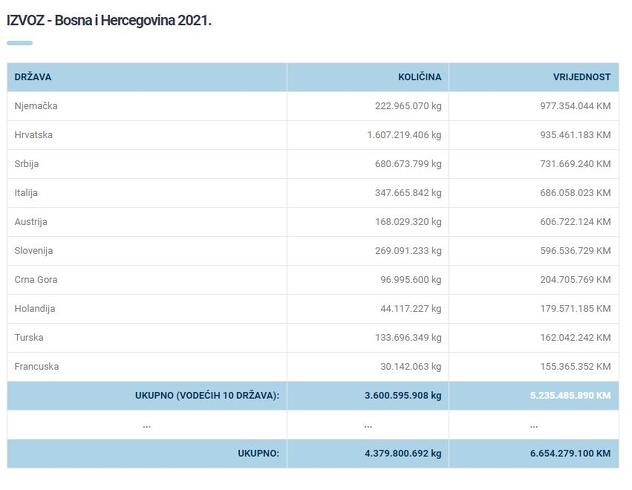Click the UKUPNO (VODEĆIH 10 DRŽAVA) label
This screenshot has height=490, width=632.
tap(207, 396)
